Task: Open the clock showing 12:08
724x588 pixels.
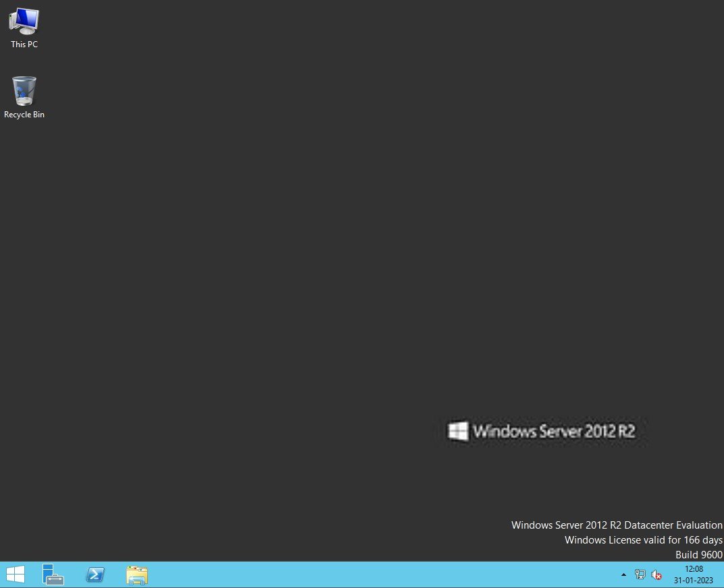Action: (694, 569)
